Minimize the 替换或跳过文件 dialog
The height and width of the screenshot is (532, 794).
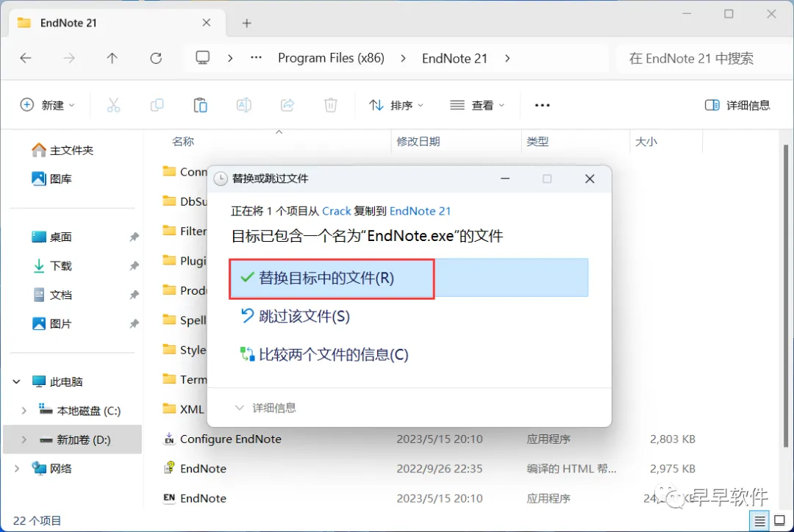[505, 179]
